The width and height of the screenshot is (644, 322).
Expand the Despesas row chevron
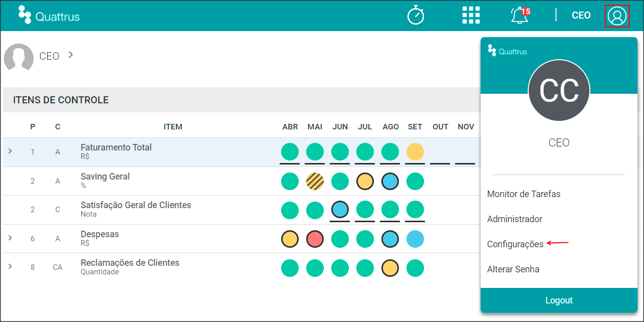point(10,238)
